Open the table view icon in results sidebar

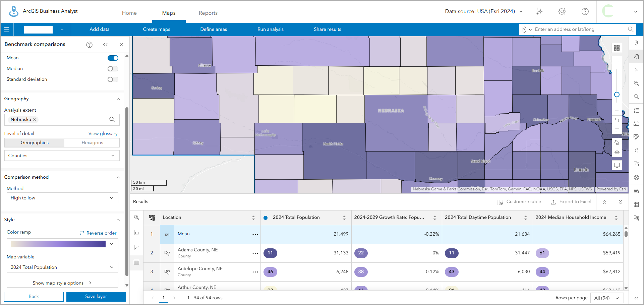click(136, 262)
